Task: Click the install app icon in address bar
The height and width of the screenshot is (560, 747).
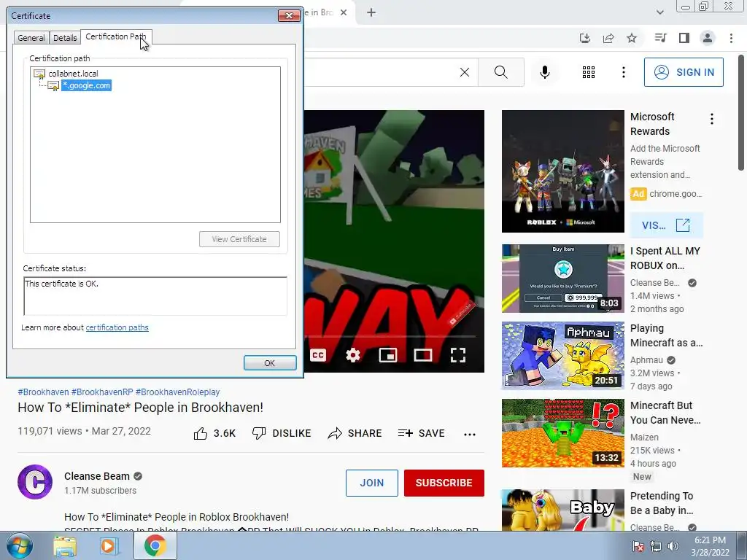Action: click(584, 38)
